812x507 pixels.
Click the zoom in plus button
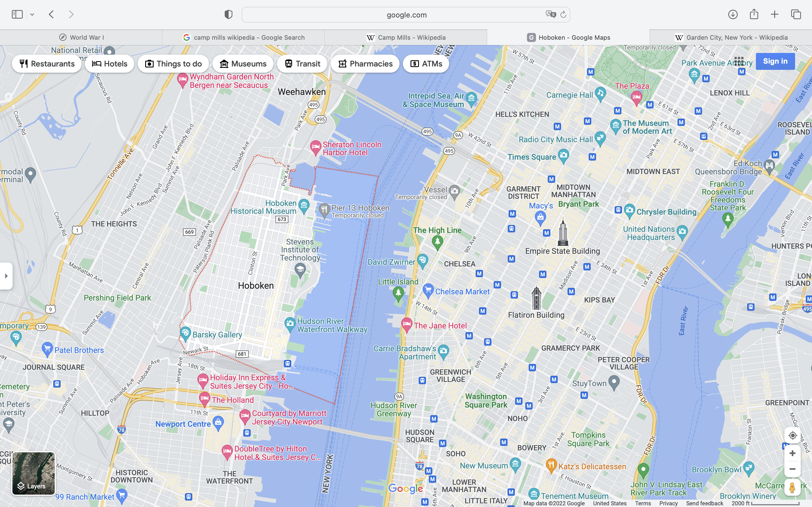pyautogui.click(x=792, y=453)
